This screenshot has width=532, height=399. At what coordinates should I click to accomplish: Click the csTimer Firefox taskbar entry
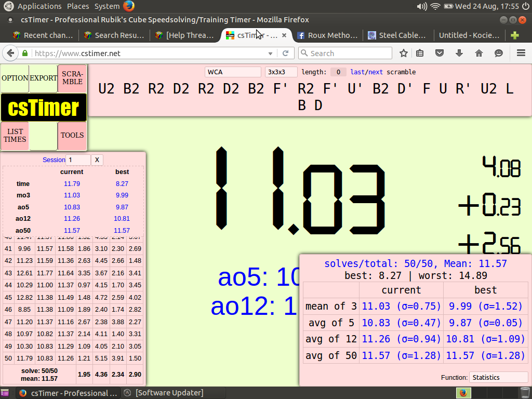68,393
